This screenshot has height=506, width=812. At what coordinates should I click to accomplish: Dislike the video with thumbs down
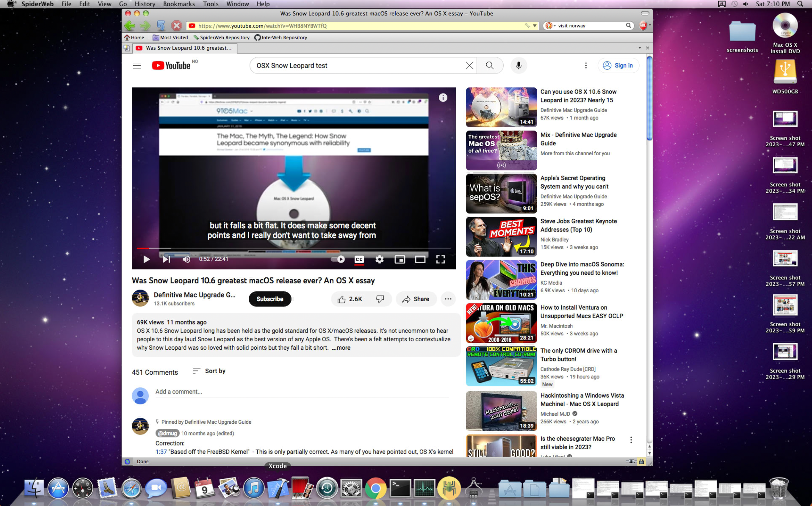coord(380,299)
